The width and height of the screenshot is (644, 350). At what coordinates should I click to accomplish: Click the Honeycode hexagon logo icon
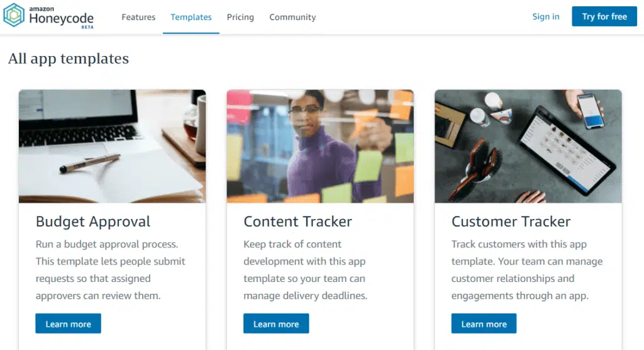[x=14, y=15]
